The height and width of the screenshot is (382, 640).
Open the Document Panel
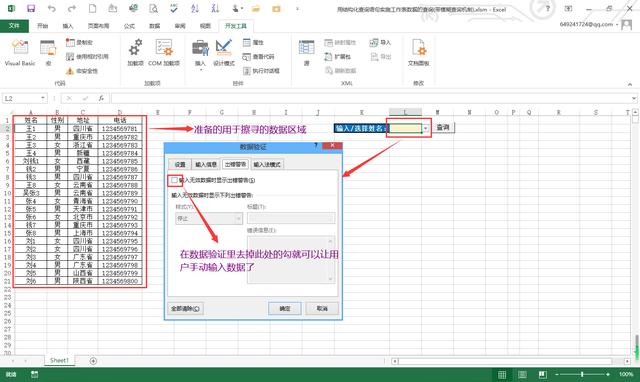(418, 52)
